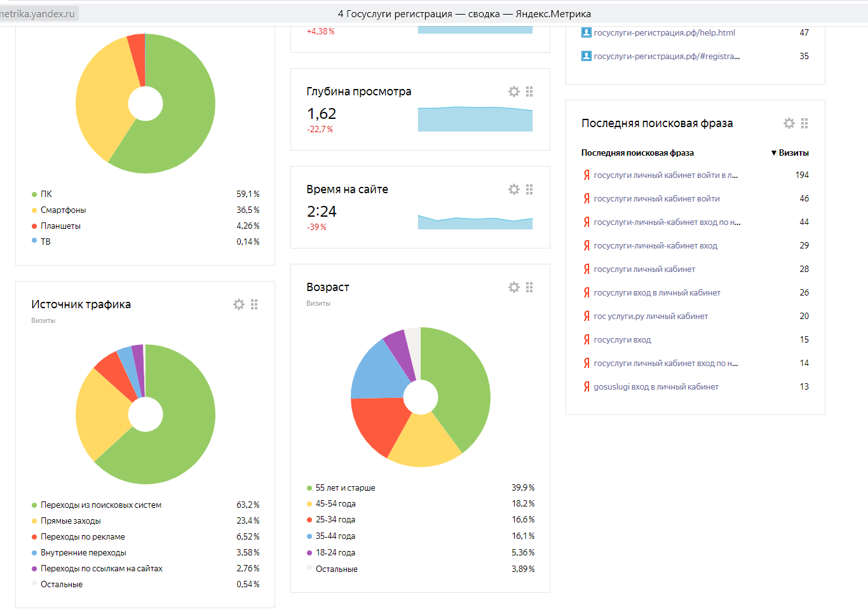
Task: Open phrase госуслуги вход
Action: click(622, 339)
